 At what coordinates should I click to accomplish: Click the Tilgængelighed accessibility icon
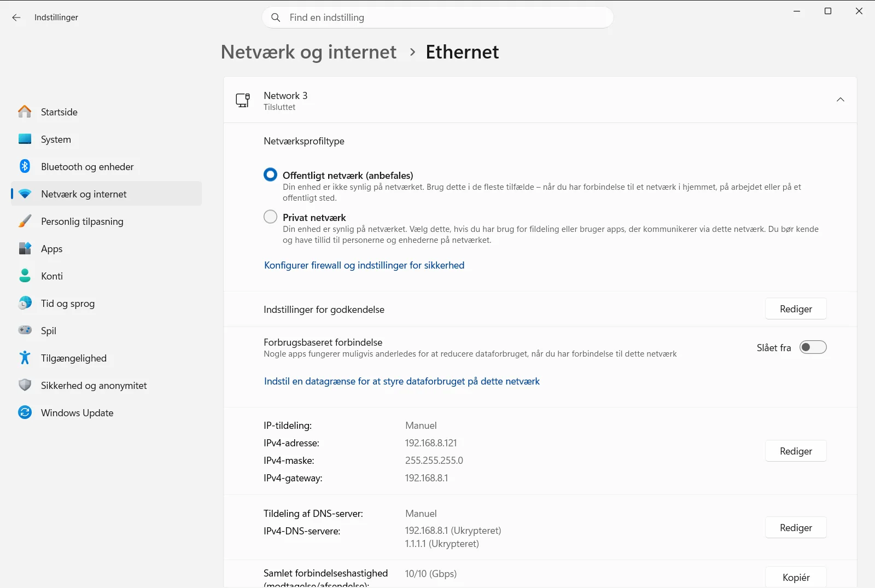click(25, 358)
